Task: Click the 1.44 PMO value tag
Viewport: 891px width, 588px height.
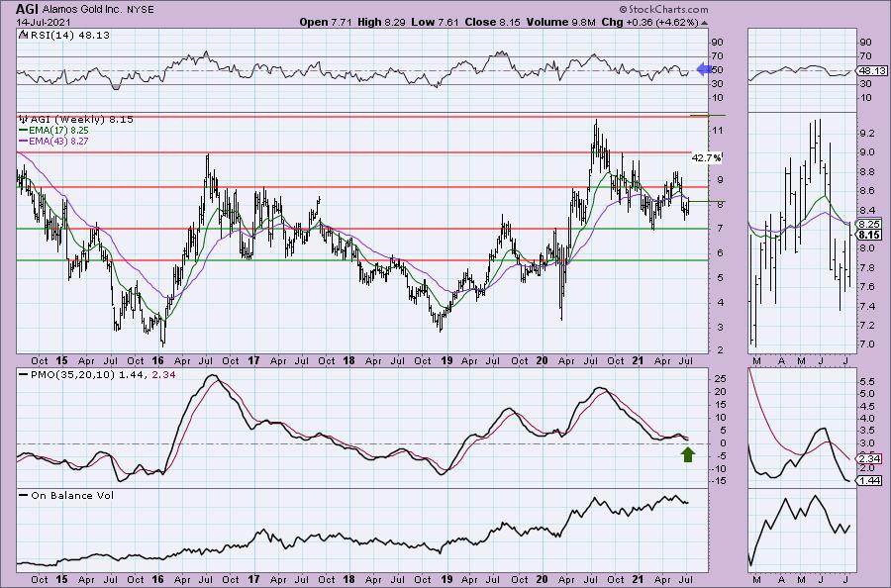Action: tap(870, 481)
